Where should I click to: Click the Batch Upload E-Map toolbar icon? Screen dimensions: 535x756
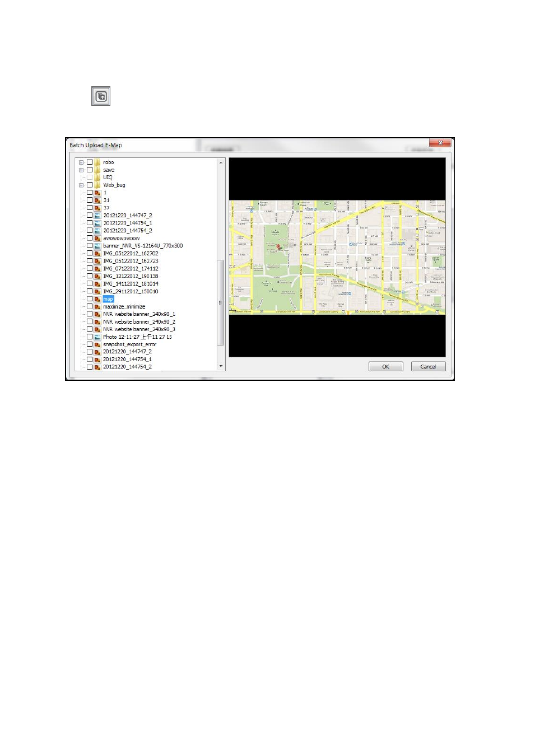(101, 96)
